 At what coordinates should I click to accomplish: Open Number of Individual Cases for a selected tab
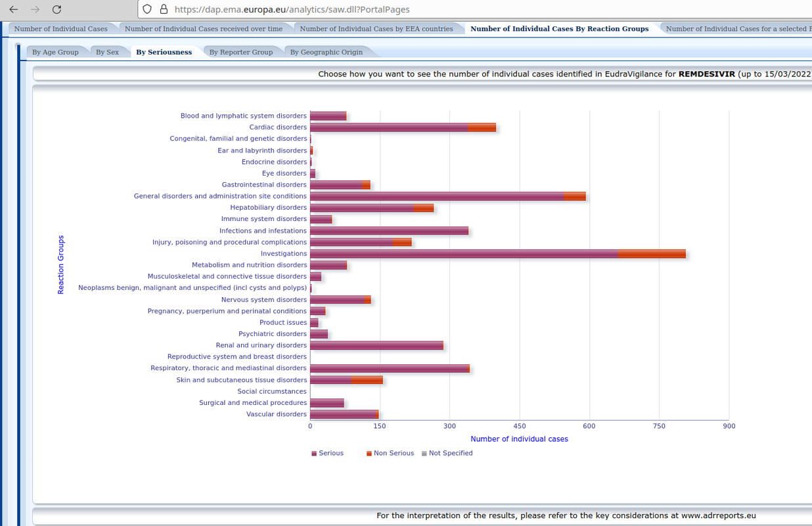736,28
